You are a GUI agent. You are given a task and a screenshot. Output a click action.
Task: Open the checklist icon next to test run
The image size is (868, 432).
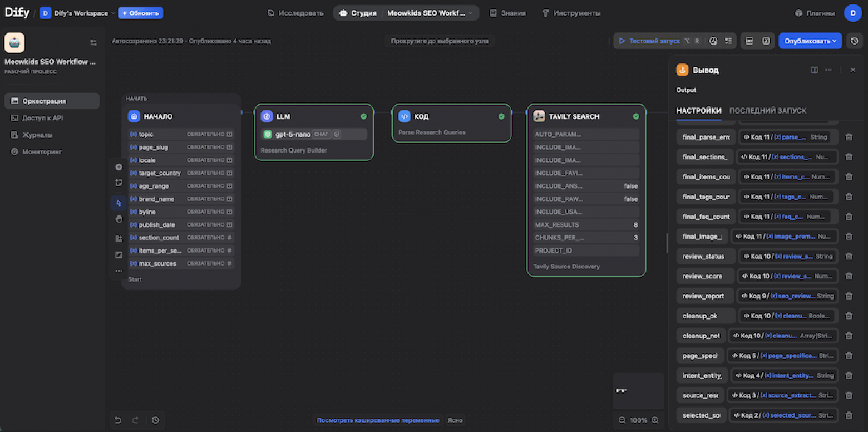click(727, 41)
